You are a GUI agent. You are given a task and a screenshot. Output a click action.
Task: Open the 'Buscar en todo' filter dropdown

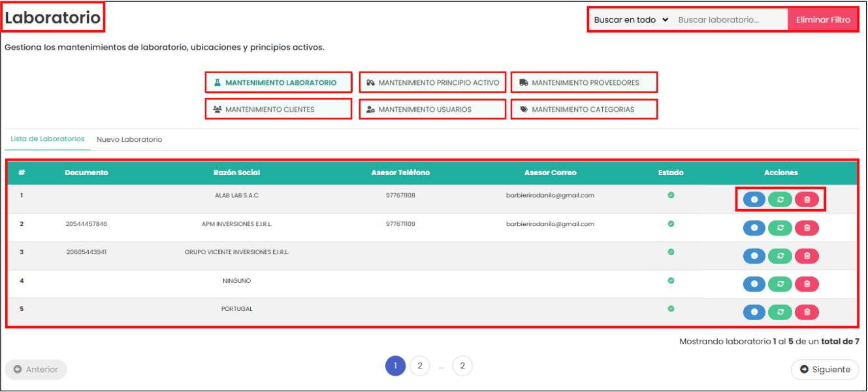[631, 20]
